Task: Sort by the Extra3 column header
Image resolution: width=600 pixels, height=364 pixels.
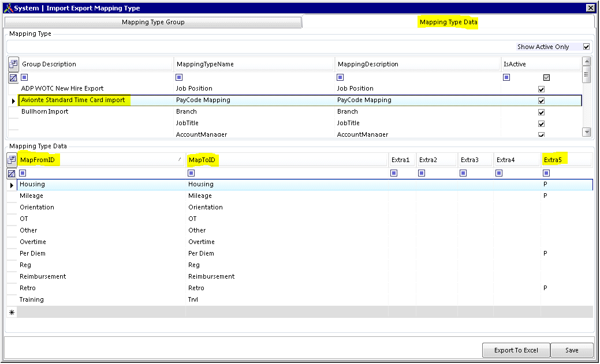Action: pyautogui.click(x=476, y=160)
